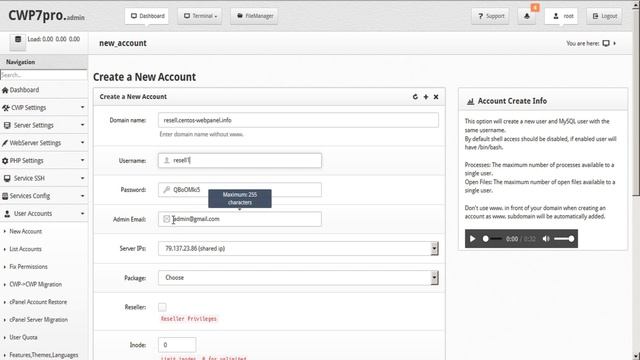640x360 pixels.
Task: Expand Server Settings menu
Action: click(x=44, y=125)
